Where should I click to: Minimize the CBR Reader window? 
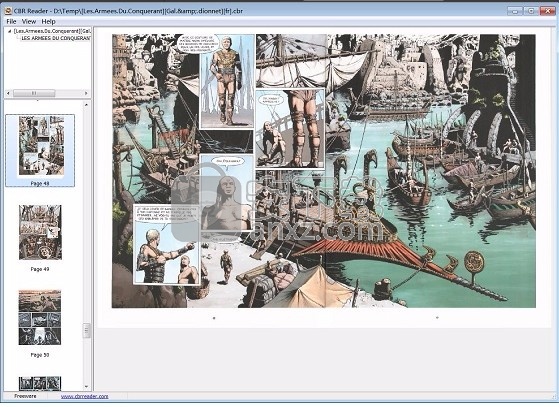pos(515,11)
